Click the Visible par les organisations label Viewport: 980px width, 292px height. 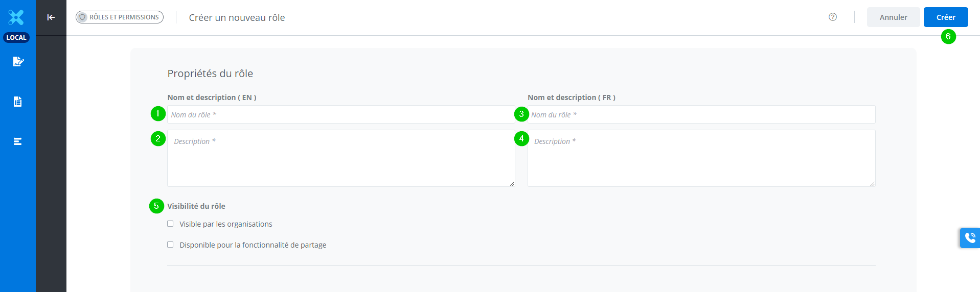tap(226, 224)
